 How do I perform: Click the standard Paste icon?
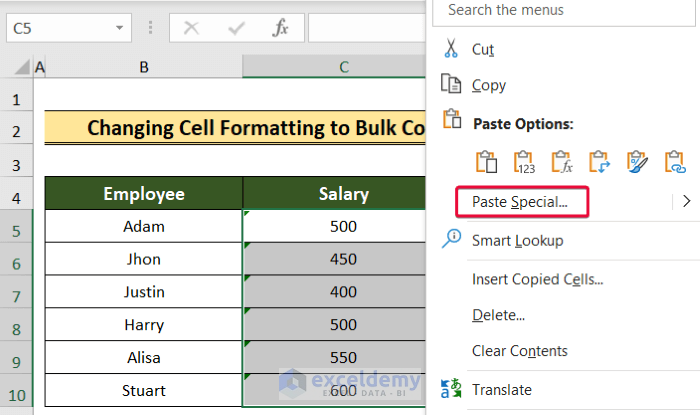(x=487, y=161)
